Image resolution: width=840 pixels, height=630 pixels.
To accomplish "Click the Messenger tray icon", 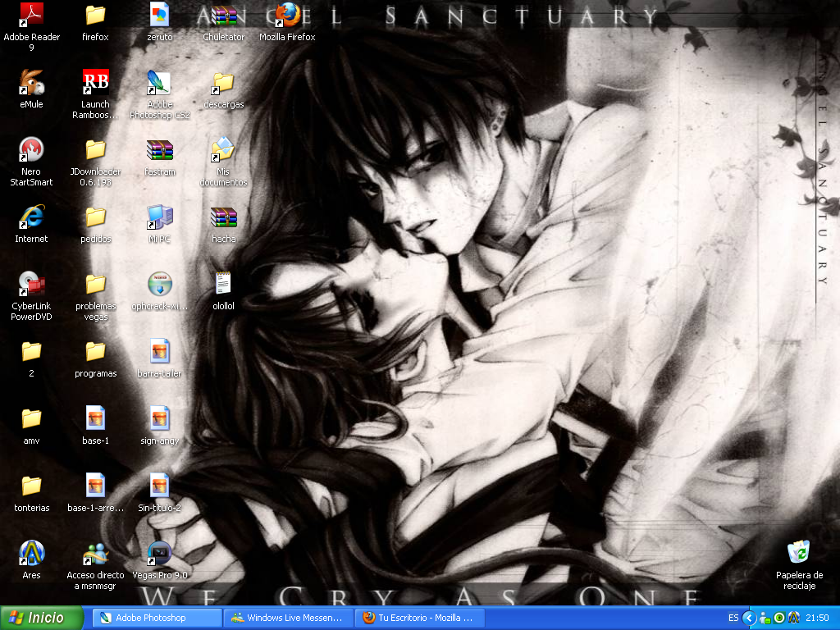I will pos(765,619).
